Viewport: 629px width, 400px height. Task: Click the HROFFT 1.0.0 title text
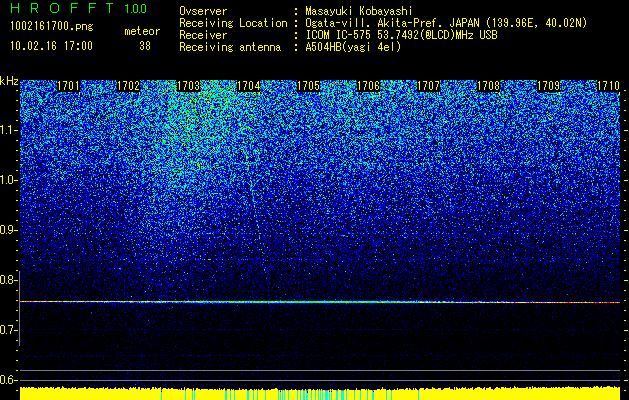coord(79,8)
